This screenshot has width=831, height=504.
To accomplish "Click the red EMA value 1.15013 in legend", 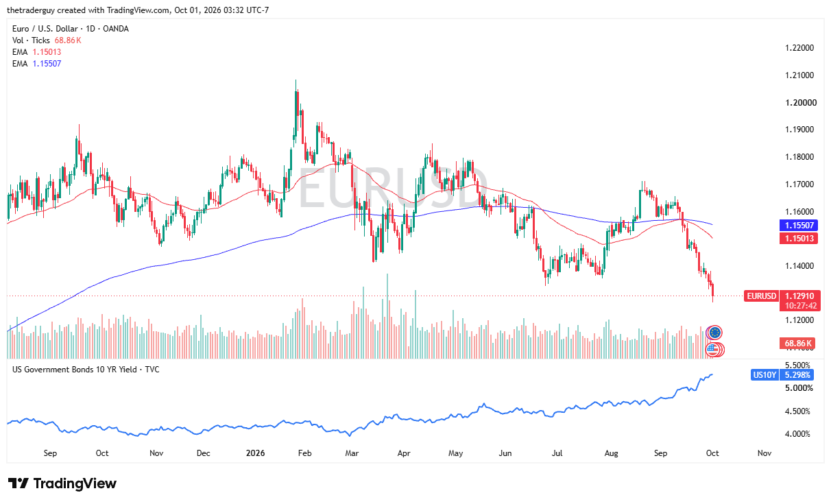I will pos(47,52).
